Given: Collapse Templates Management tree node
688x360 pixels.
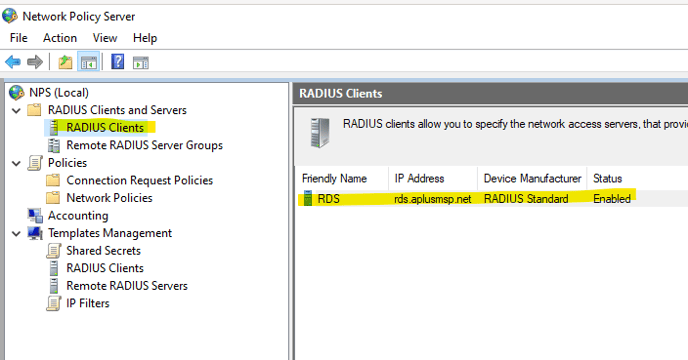Looking at the screenshot, I should pyautogui.click(x=16, y=234).
